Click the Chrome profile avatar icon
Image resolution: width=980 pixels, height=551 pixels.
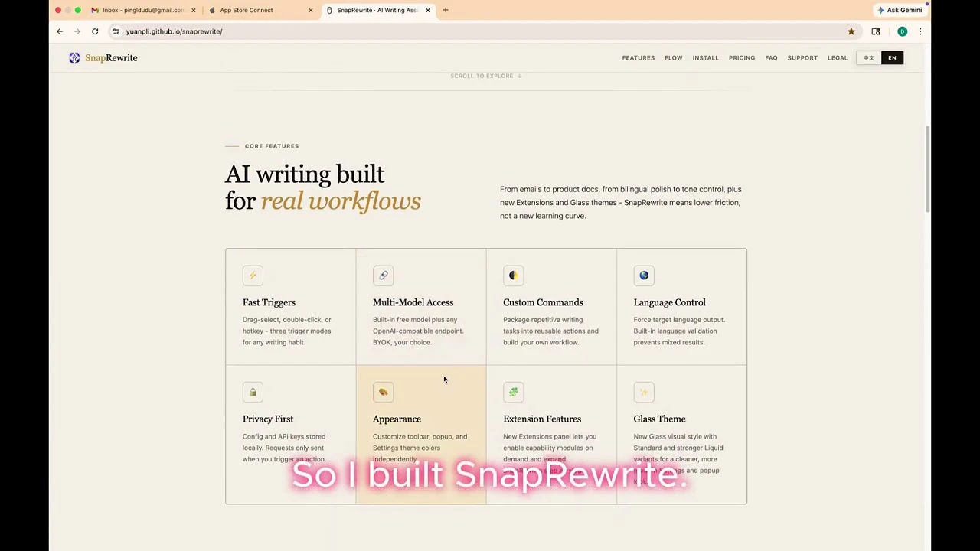[902, 31]
